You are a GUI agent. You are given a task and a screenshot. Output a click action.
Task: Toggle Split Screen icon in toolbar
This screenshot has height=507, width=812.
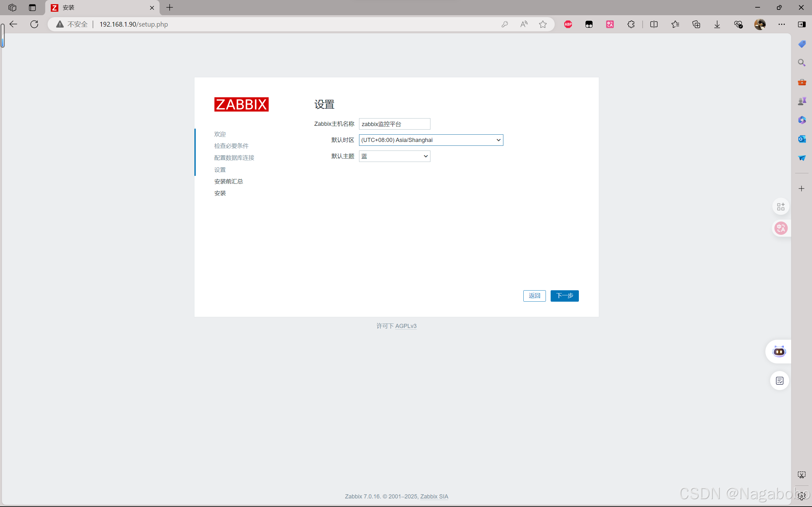(654, 24)
